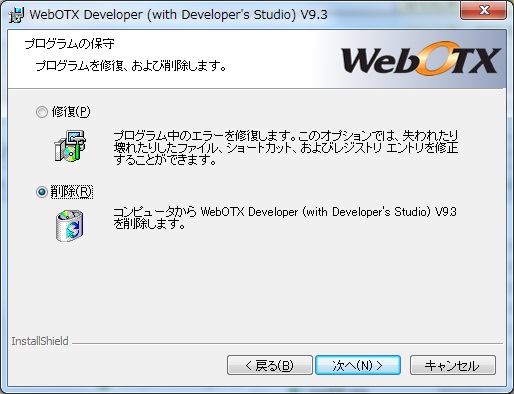Proceed with the 次へ(N) button
The image size is (514, 394).
pos(358,365)
